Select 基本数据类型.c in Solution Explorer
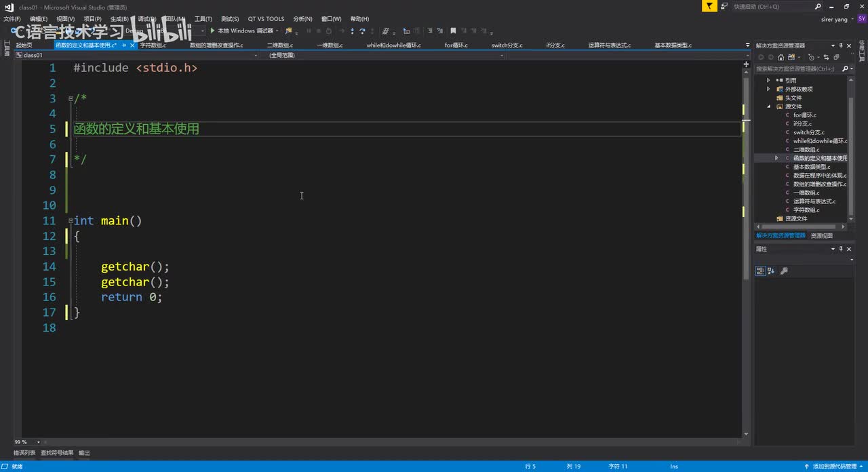The image size is (868, 472). pos(812,167)
